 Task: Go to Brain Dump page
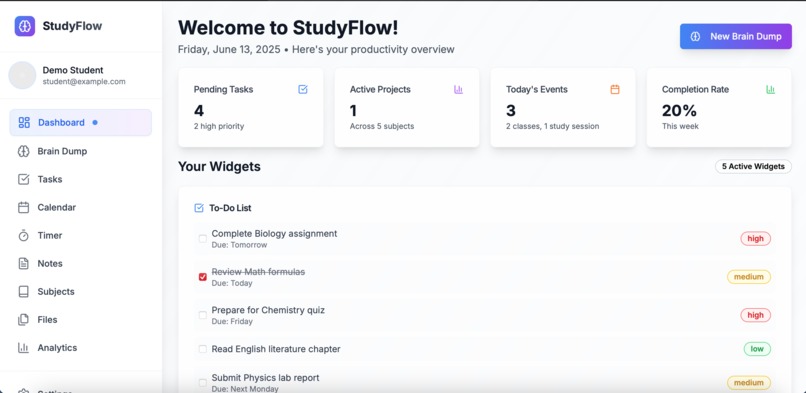point(81,151)
